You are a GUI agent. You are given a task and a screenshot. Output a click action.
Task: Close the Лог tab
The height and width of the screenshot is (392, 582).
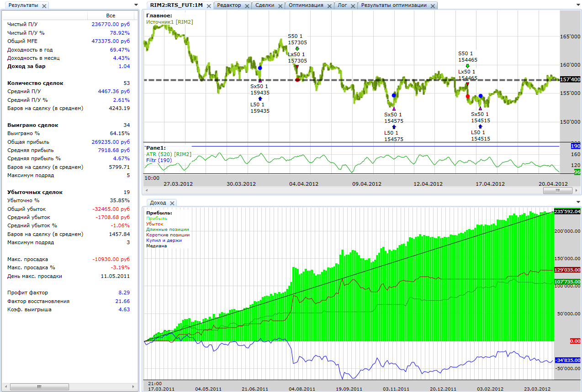pyautogui.click(x=353, y=6)
